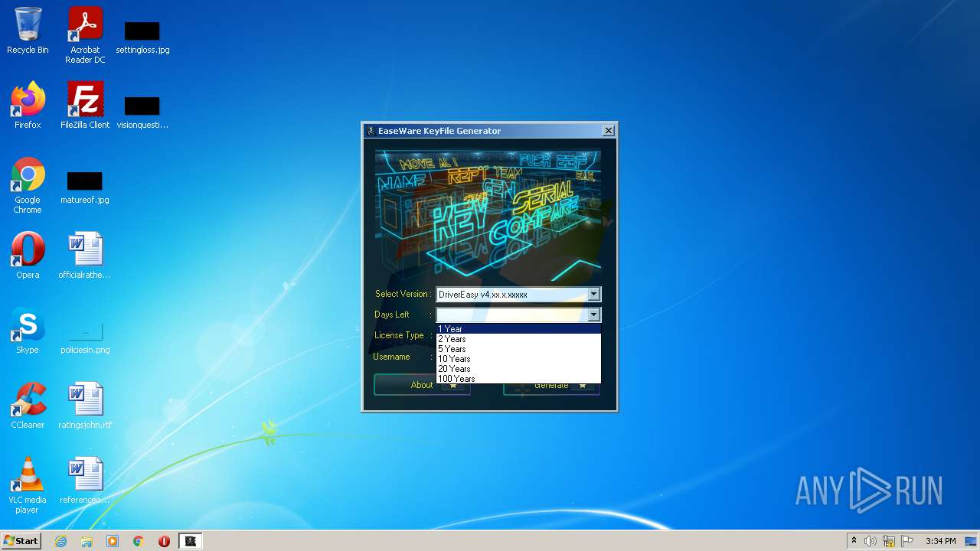Open volume control in system tray
This screenshot has height=551, width=980.
(x=871, y=541)
